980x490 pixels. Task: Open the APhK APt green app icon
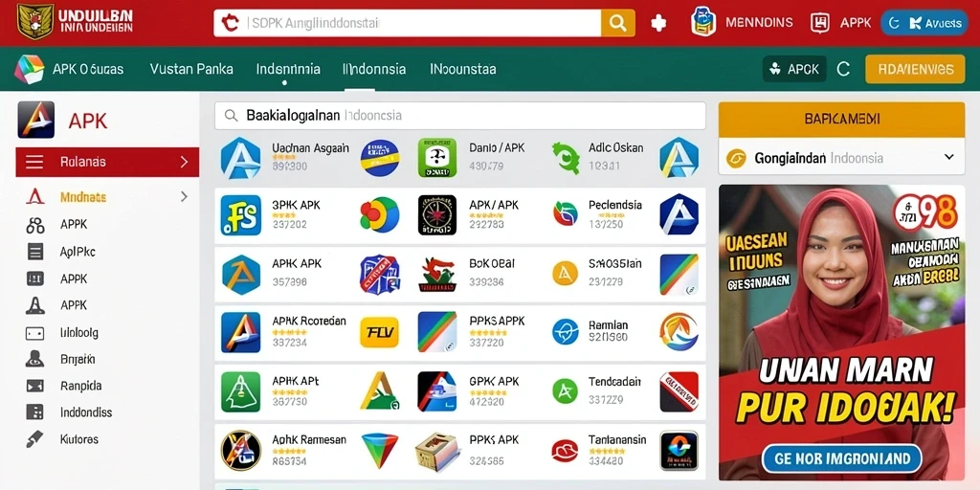tap(240, 391)
